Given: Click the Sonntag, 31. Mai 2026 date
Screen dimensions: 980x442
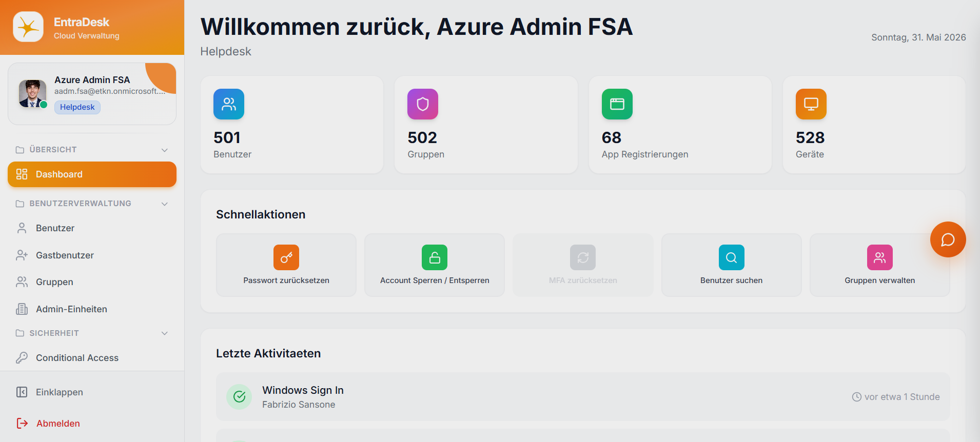Looking at the screenshot, I should click(x=918, y=37).
